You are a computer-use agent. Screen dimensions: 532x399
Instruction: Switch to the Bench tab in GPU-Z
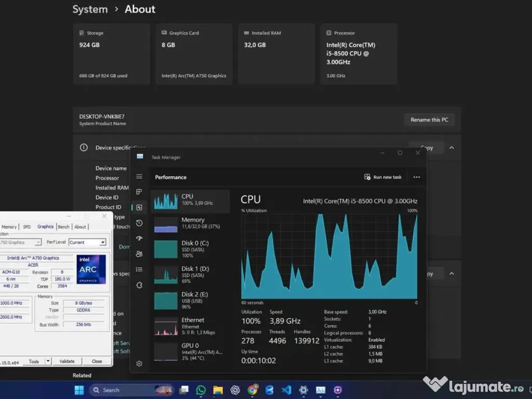click(64, 227)
